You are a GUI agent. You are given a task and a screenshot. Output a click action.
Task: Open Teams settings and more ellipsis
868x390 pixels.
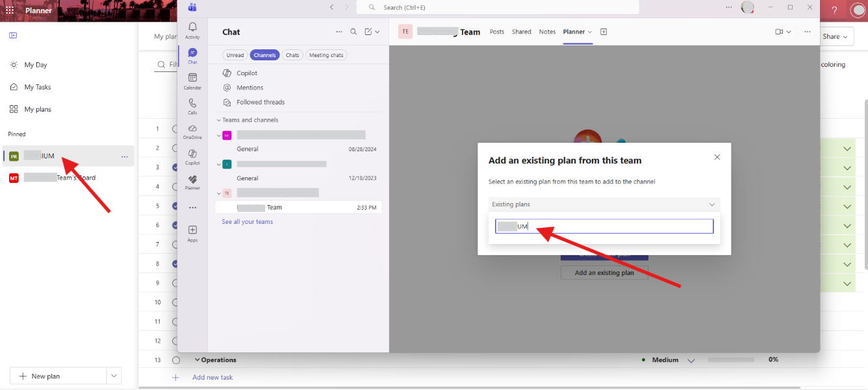[728, 7]
